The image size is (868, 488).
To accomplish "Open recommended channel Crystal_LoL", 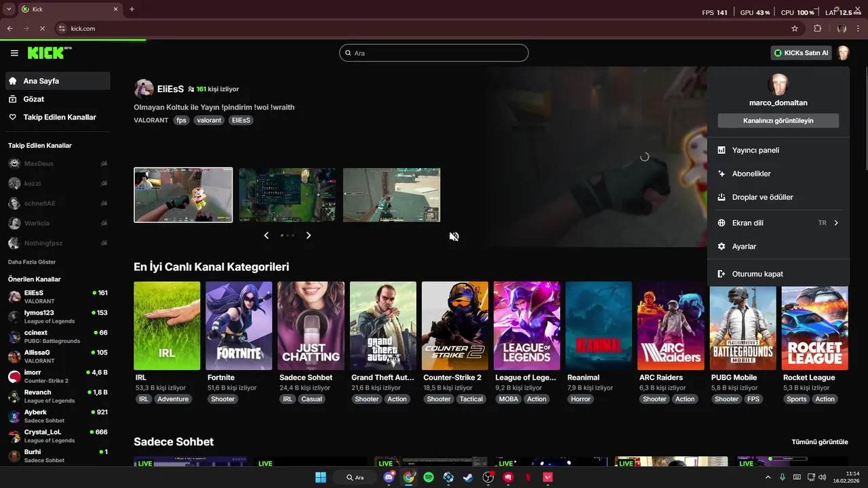I will click(58, 436).
